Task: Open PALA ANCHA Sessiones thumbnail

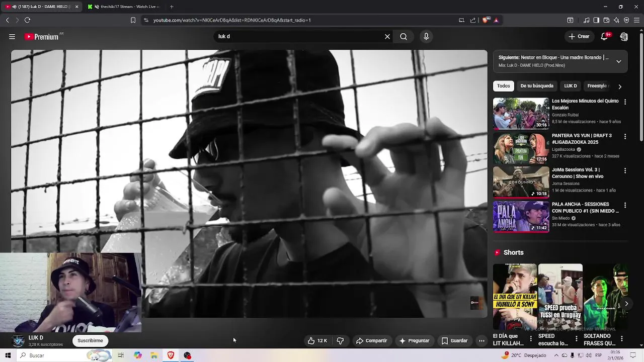Action: point(521,217)
